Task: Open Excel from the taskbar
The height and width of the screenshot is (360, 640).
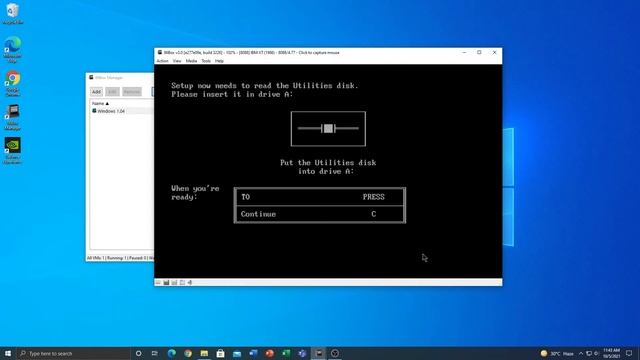Action: click(x=286, y=353)
